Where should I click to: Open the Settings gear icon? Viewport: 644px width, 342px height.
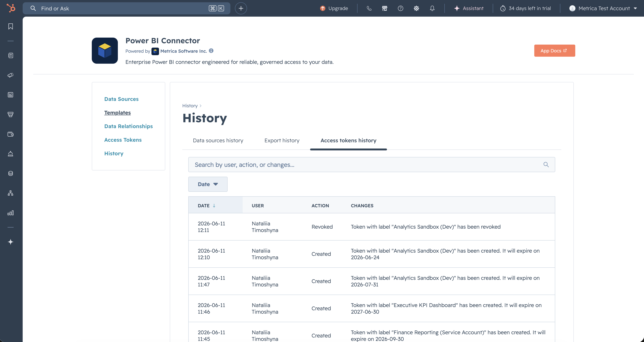[x=416, y=8]
